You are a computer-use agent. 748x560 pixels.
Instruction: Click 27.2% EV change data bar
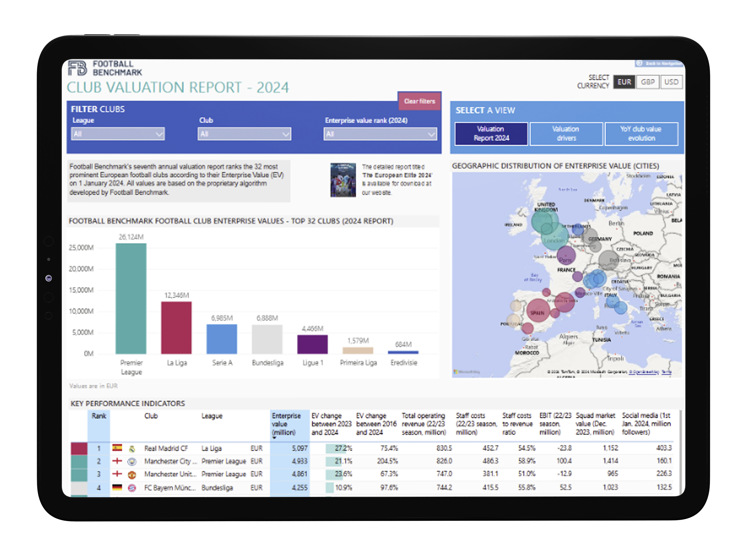(x=336, y=448)
